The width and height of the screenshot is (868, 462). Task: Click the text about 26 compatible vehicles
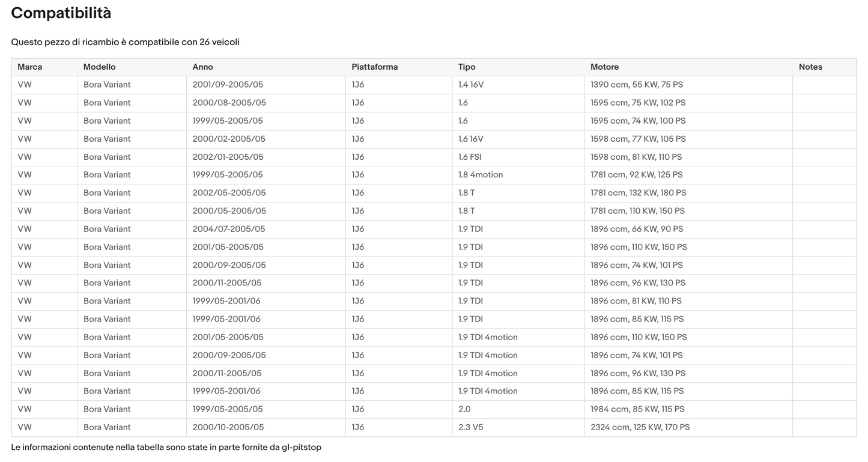coord(126,42)
